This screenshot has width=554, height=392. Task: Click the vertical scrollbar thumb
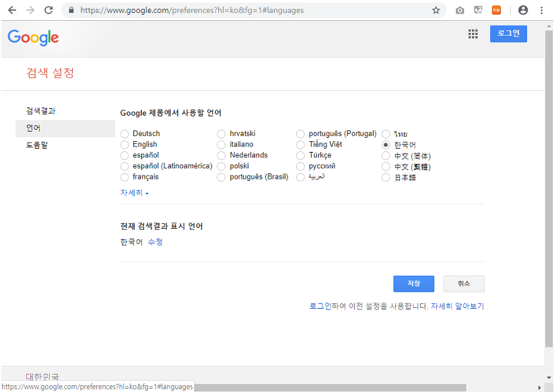(x=549, y=189)
